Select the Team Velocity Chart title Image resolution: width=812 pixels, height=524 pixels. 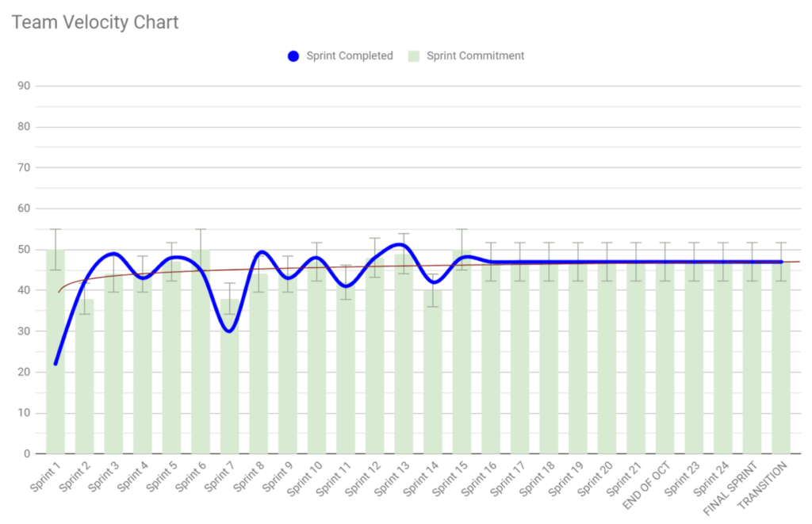tap(94, 22)
